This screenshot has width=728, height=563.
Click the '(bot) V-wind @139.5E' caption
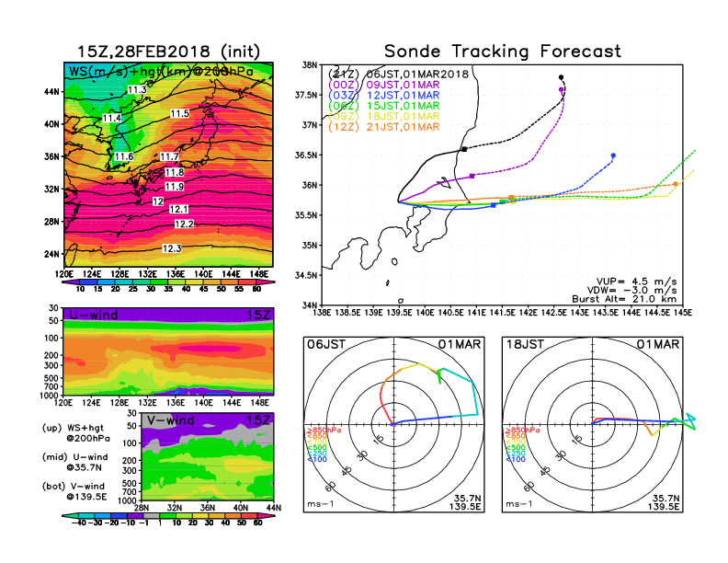74,491
